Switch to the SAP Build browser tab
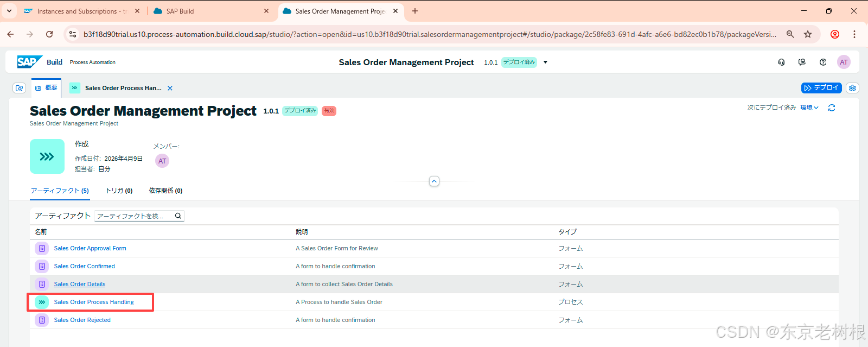The height and width of the screenshot is (347, 868). (x=211, y=11)
